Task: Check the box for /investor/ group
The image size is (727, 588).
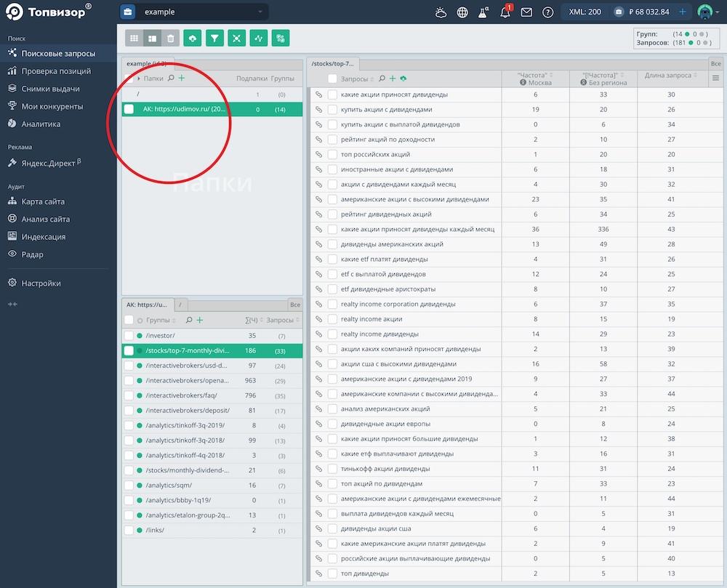Action: (x=129, y=336)
